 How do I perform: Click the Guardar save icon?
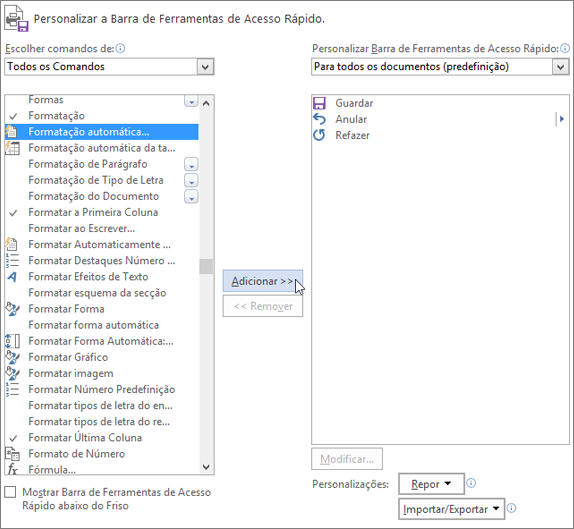click(x=319, y=103)
